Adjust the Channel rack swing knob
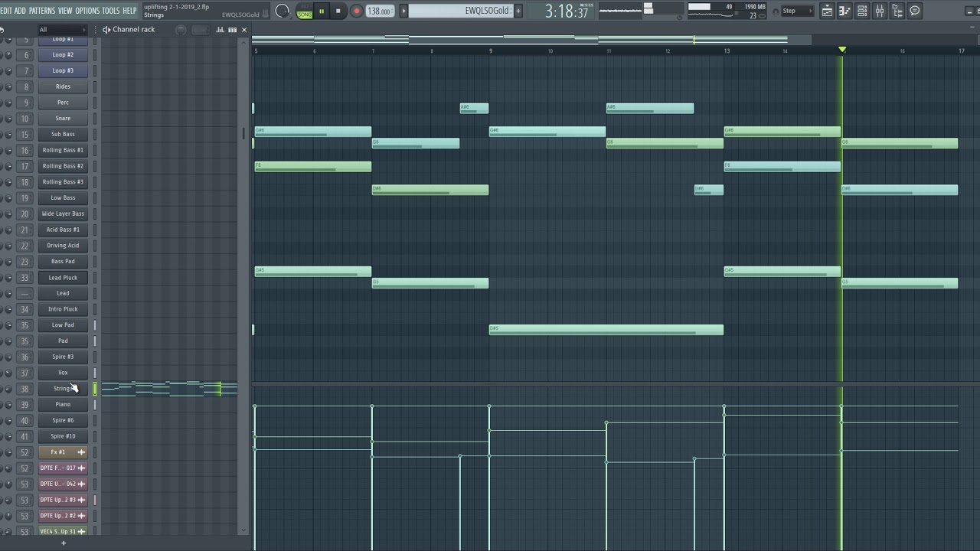This screenshot has width=980, height=551. pos(181,30)
